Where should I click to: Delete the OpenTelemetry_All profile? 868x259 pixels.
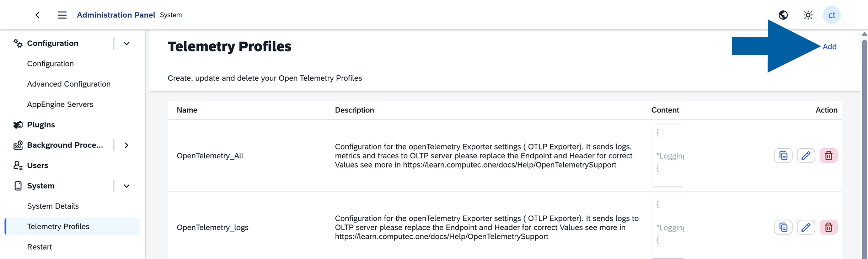829,156
